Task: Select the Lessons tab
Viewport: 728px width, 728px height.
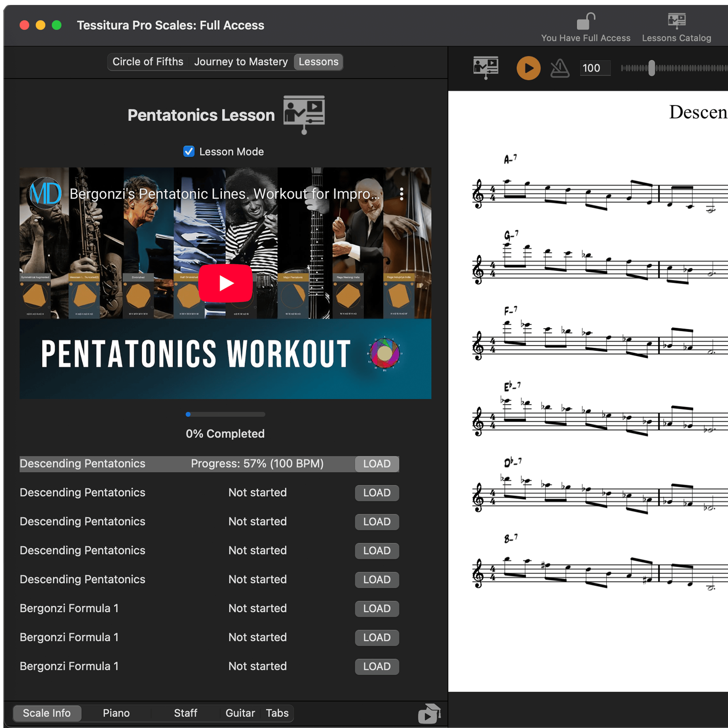Action: click(318, 62)
